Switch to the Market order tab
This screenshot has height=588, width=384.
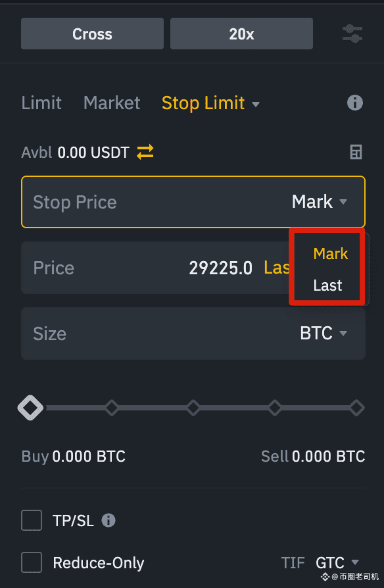click(112, 103)
